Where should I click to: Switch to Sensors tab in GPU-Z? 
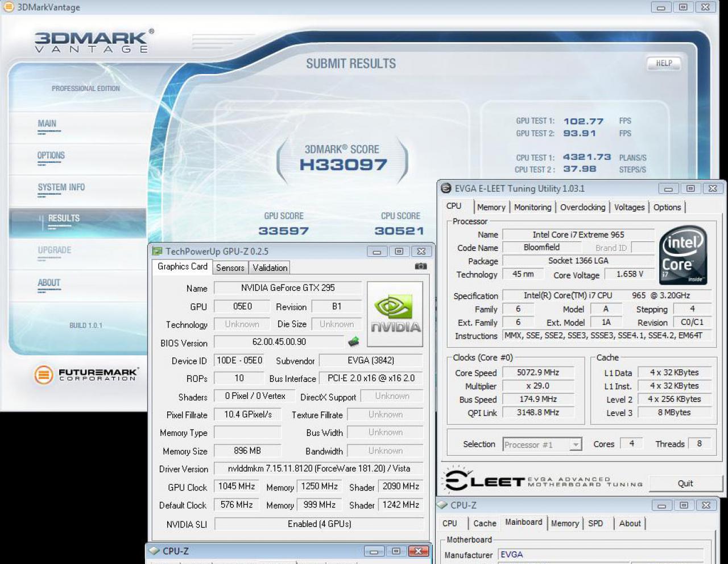tap(230, 267)
